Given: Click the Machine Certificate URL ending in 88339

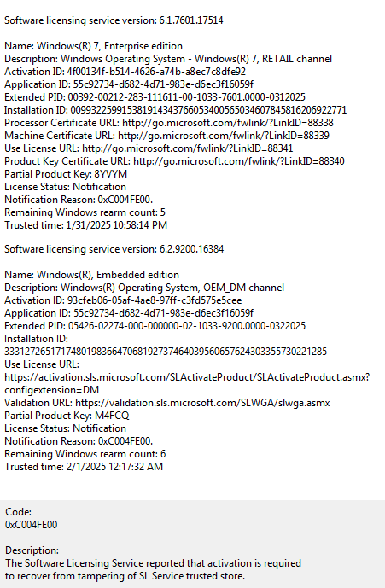Looking at the screenshot, I should pos(224,136).
